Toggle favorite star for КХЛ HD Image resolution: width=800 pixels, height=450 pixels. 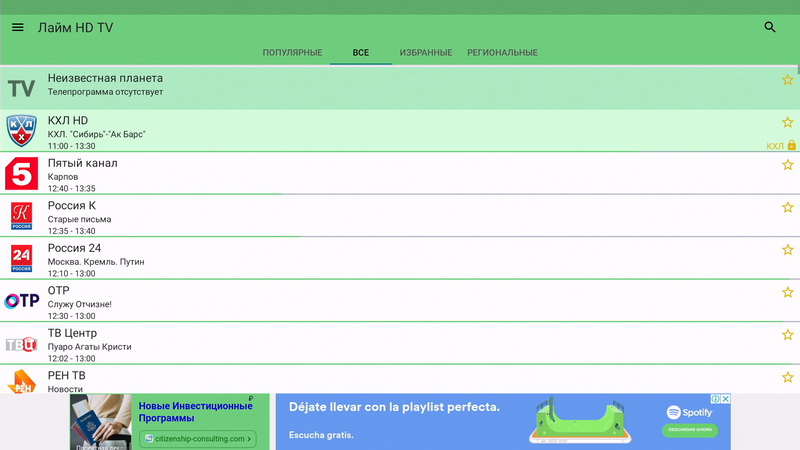(787, 122)
